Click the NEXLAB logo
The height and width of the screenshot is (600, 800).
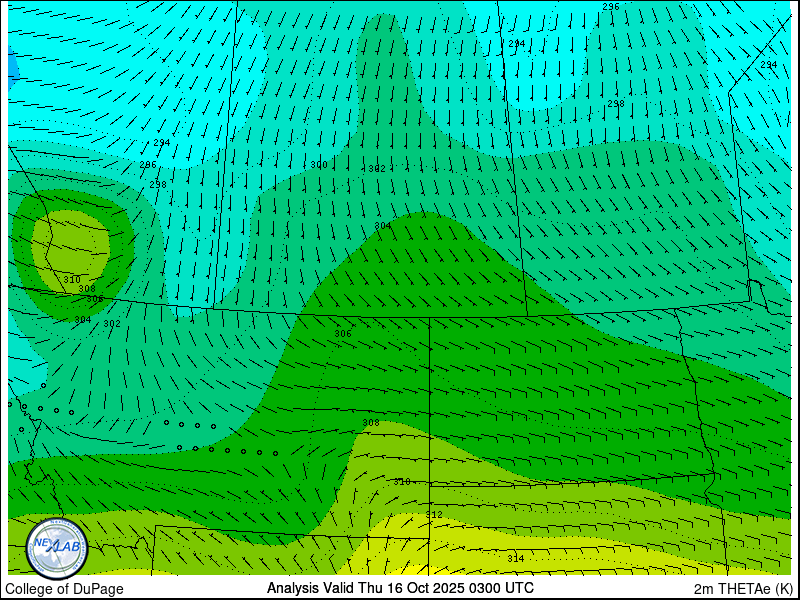[x=57, y=548]
